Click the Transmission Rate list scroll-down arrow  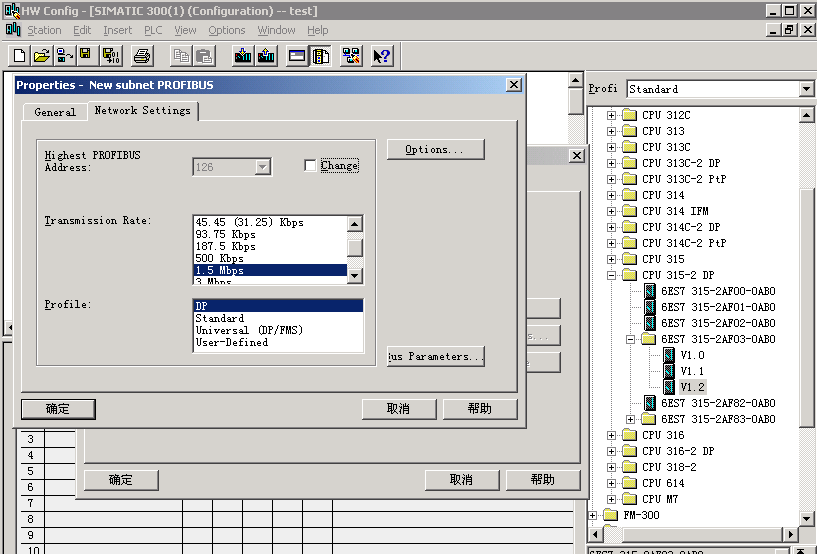(355, 274)
